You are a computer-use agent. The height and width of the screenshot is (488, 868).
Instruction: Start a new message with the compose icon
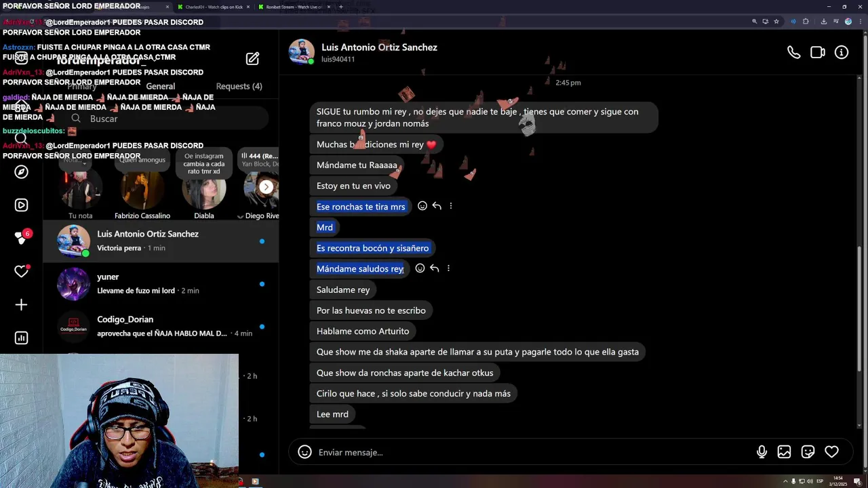pyautogui.click(x=252, y=58)
